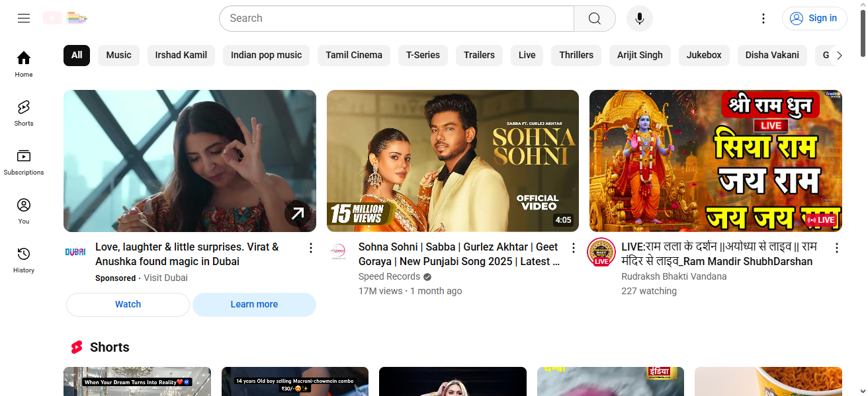Open the Speed Records channel link

389,277
